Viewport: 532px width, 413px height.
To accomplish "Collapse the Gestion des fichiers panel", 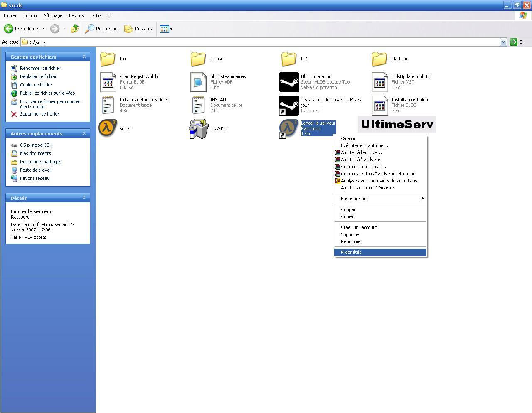I will coord(84,57).
